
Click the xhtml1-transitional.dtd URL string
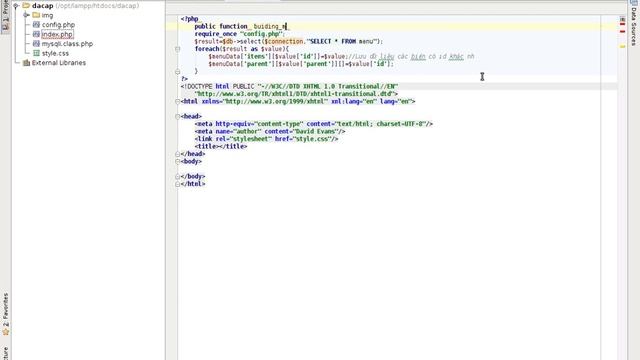tap(294, 94)
